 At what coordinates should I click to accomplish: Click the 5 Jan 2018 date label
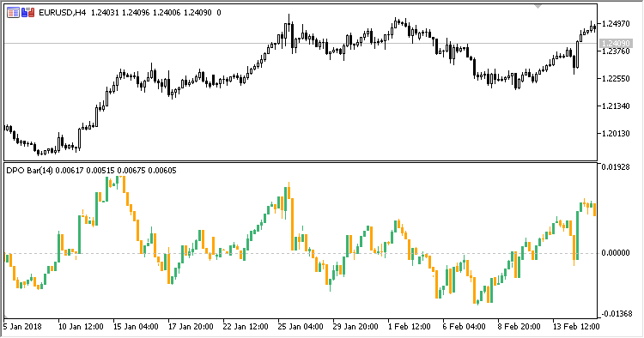coord(23,327)
